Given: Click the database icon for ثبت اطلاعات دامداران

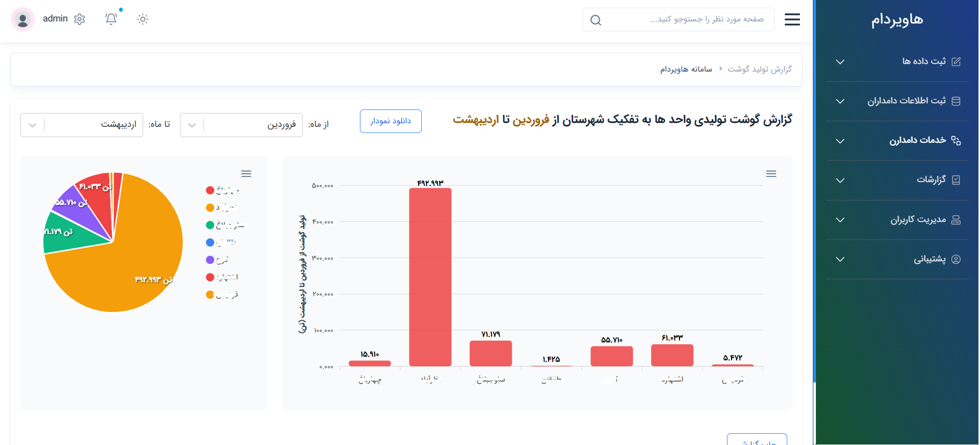Looking at the screenshot, I should (956, 101).
